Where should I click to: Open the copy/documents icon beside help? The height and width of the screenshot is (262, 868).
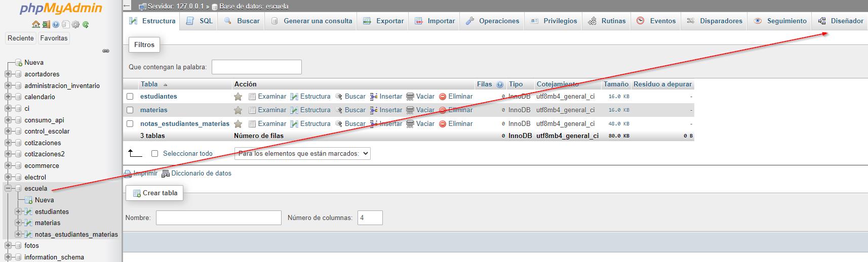[x=65, y=24]
